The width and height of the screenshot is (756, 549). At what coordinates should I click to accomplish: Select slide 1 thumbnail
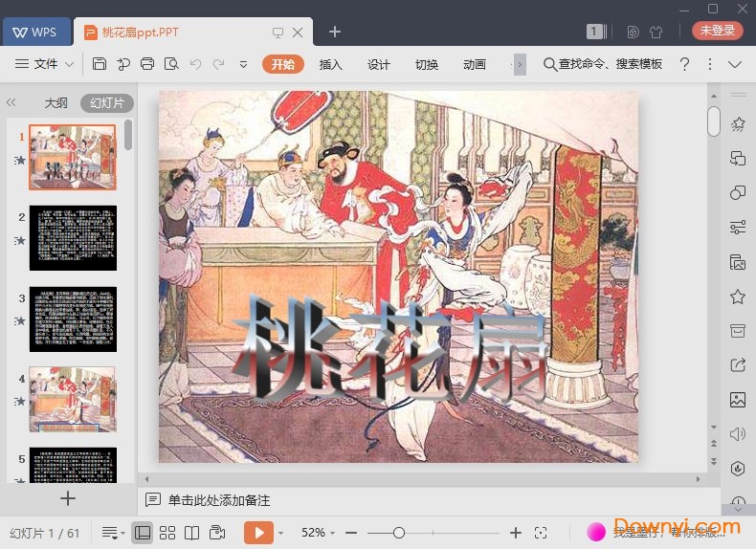73,157
